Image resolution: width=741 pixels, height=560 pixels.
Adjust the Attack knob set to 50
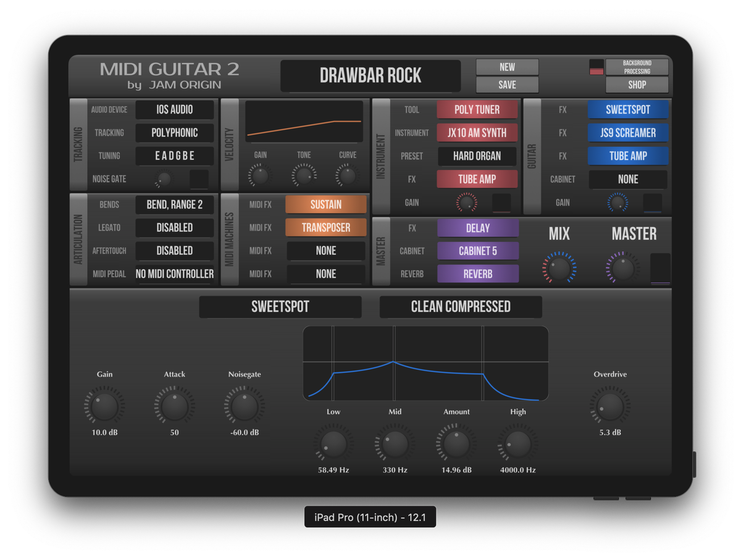click(174, 406)
